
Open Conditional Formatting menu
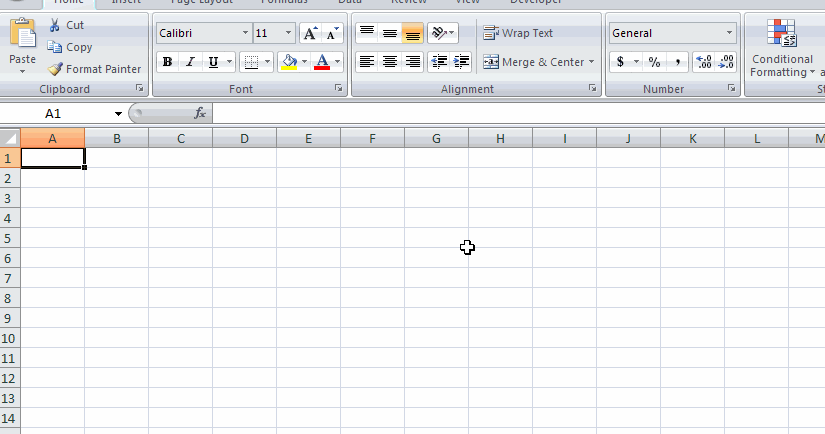782,48
